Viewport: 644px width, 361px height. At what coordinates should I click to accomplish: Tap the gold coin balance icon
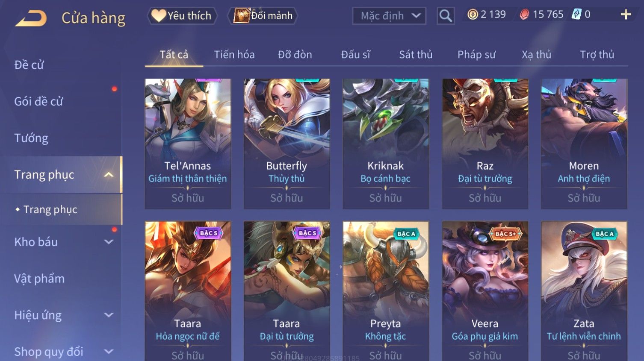(x=473, y=15)
